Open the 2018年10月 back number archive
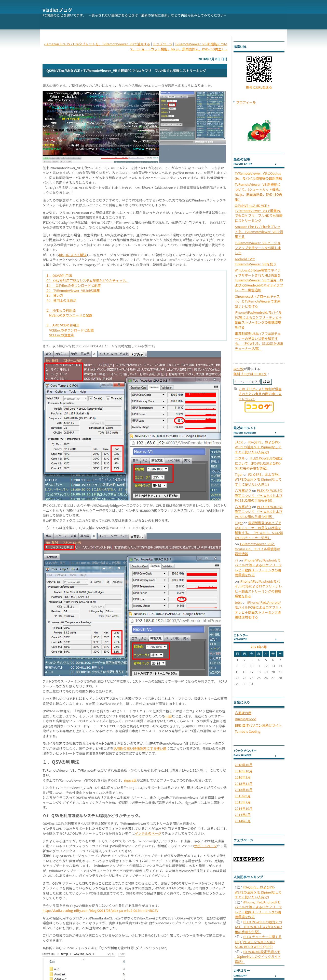327x980 pixels. (x=243, y=765)
